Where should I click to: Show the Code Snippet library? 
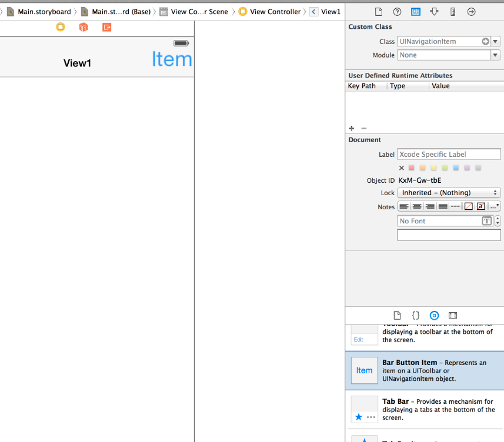click(x=415, y=316)
